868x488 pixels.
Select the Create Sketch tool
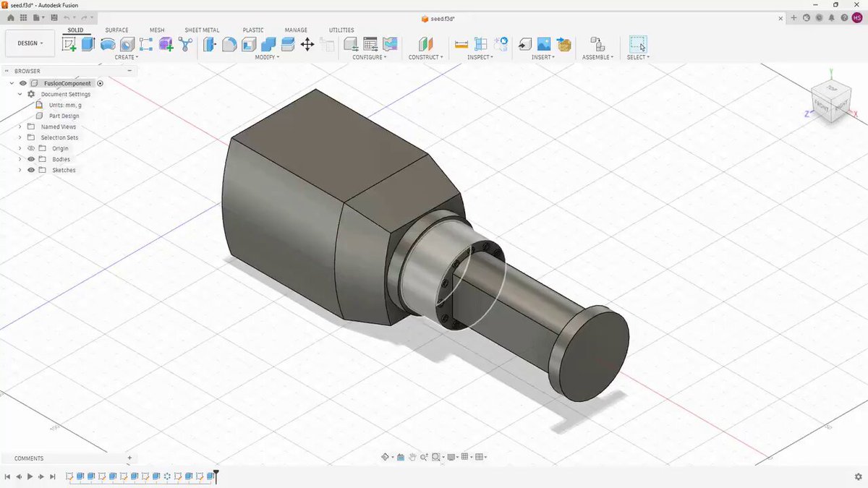69,44
